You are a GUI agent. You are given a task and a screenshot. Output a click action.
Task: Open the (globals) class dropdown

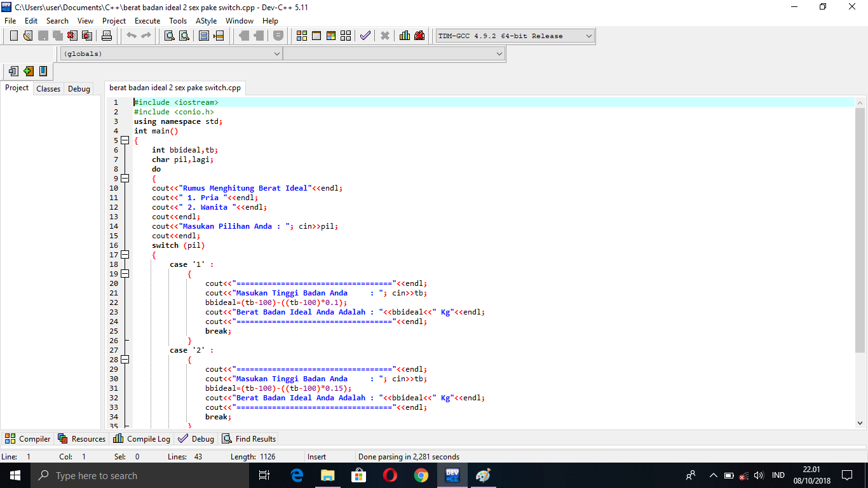click(x=171, y=54)
